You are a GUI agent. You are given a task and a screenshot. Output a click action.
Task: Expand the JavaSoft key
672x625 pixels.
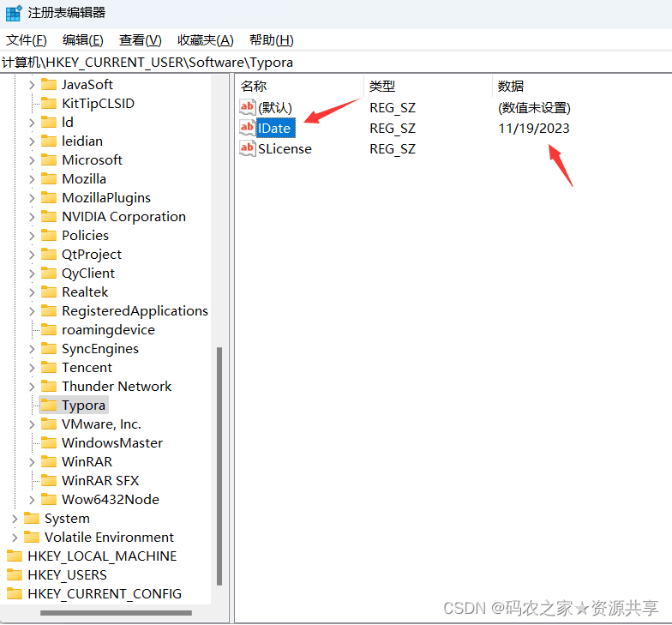(32, 85)
